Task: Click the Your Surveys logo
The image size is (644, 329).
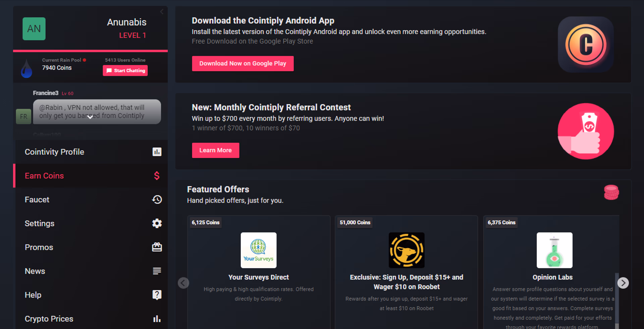Action: point(258,250)
